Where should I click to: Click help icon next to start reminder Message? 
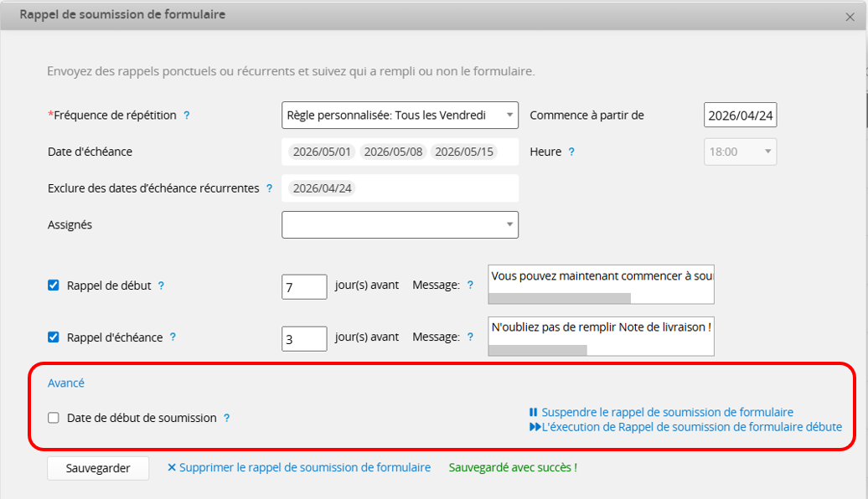click(470, 286)
